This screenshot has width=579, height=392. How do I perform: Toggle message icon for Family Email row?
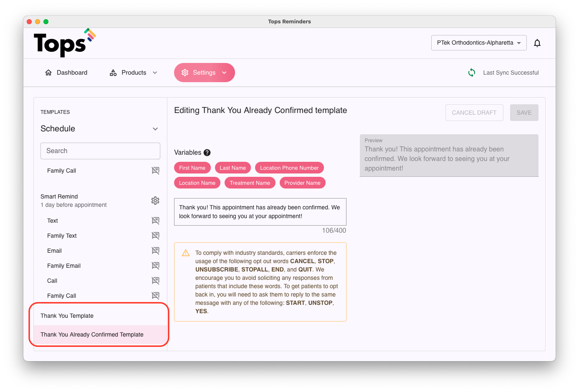(x=155, y=266)
